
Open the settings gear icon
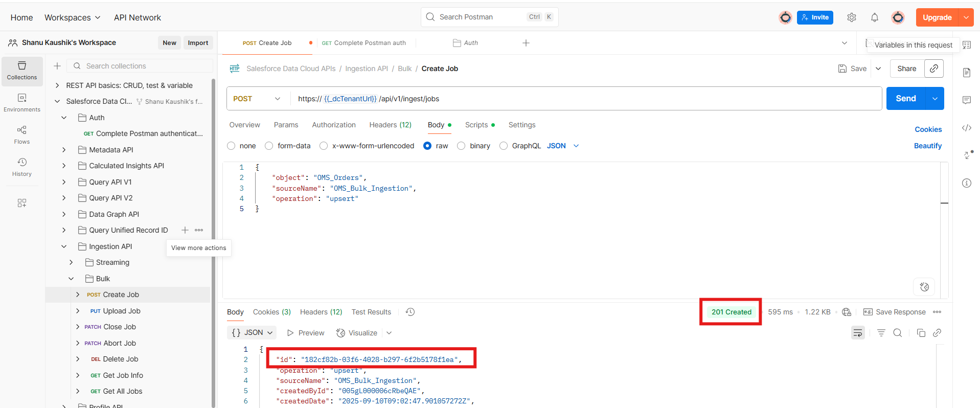point(851,17)
